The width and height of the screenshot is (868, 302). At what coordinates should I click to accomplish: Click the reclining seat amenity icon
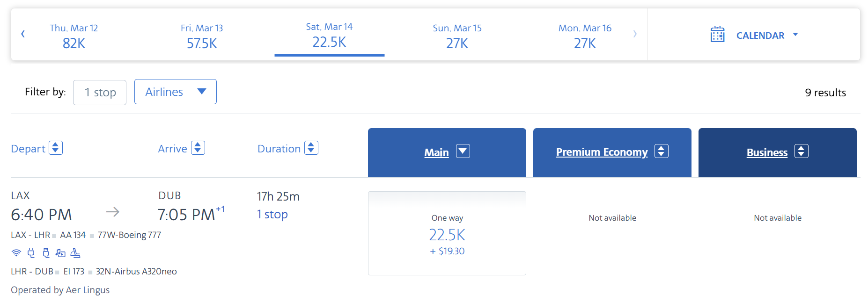75,253
